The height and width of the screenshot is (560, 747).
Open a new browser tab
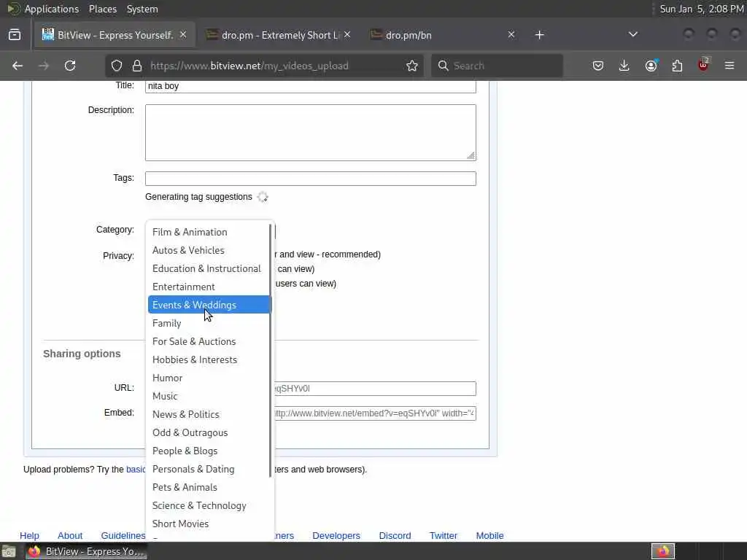click(539, 35)
